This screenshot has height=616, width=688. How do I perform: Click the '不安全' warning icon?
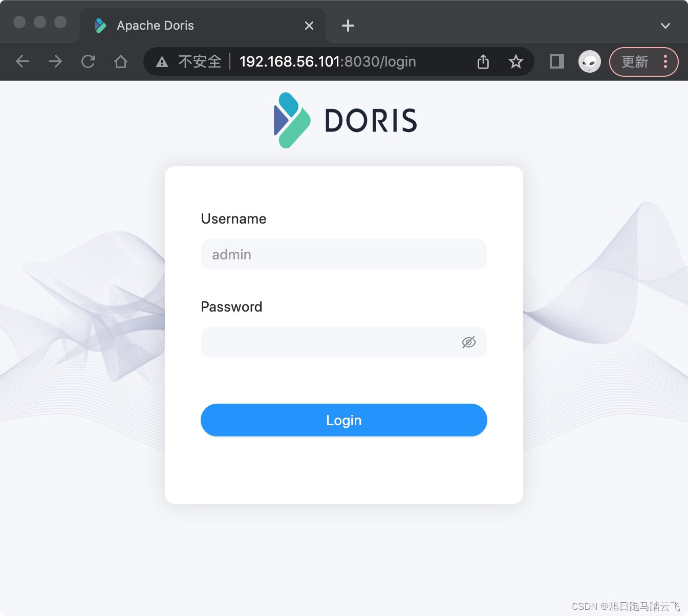[162, 61]
